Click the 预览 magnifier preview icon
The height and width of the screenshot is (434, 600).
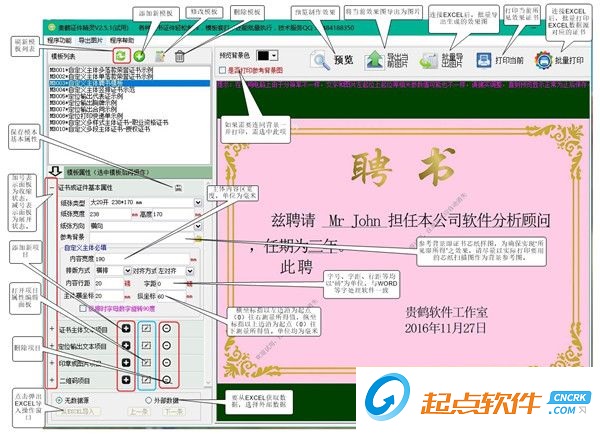(x=320, y=60)
